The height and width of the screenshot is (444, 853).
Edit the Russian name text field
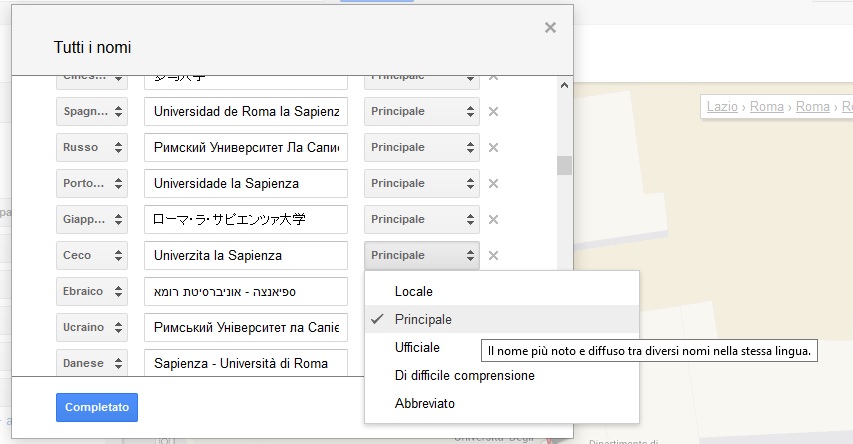pyautogui.click(x=246, y=147)
